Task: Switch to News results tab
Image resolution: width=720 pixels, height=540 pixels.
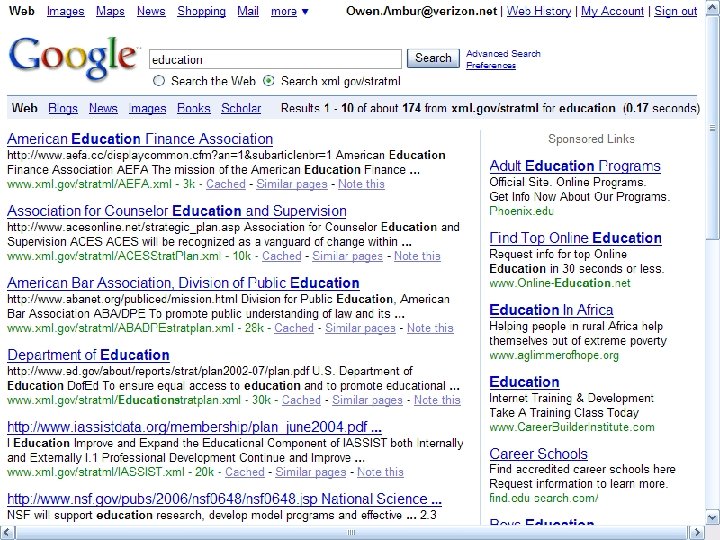Action: tap(103, 108)
